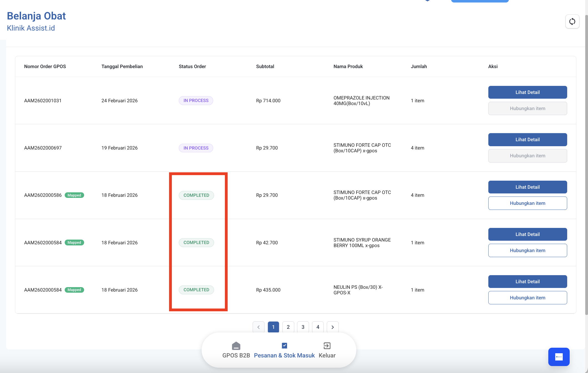Click COMPLETED status of Neulin PS row
This screenshot has width=588, height=373.
point(196,290)
